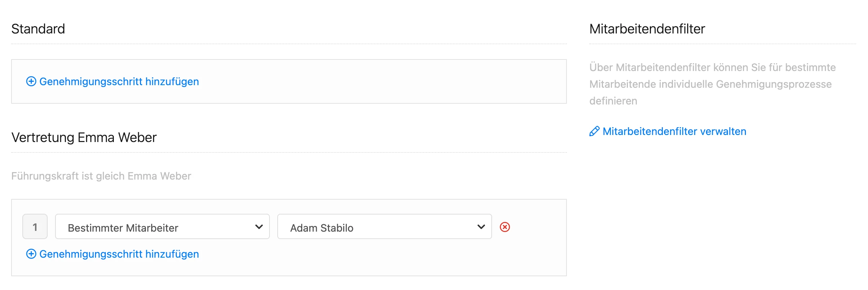The width and height of the screenshot is (868, 290).
Task: Click the plus icon in the Standard section
Action: tap(31, 81)
